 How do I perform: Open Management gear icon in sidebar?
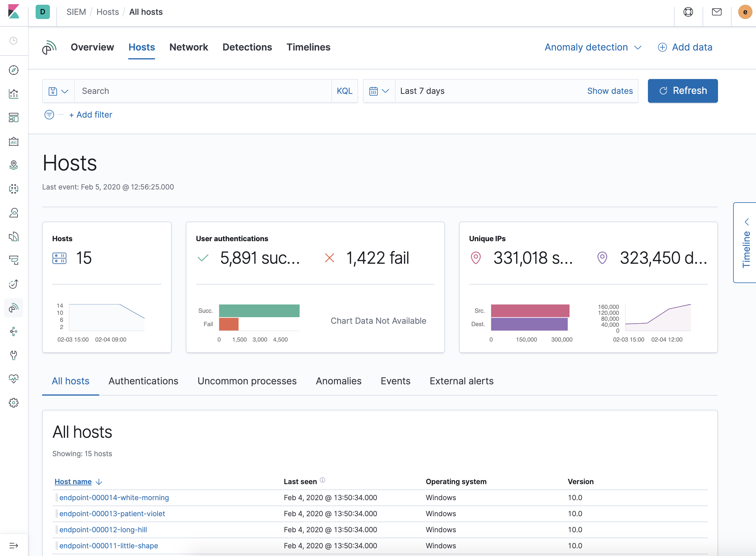pyautogui.click(x=13, y=402)
